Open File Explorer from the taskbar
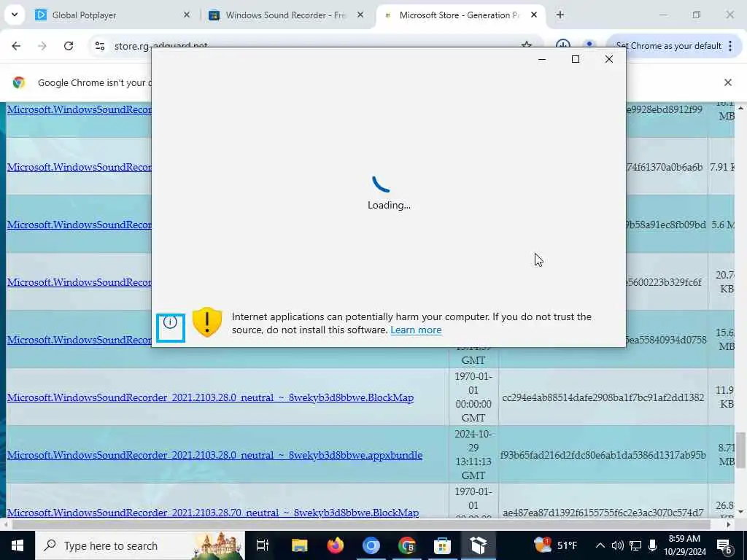Image resolution: width=747 pixels, height=560 pixels. [x=300, y=545]
